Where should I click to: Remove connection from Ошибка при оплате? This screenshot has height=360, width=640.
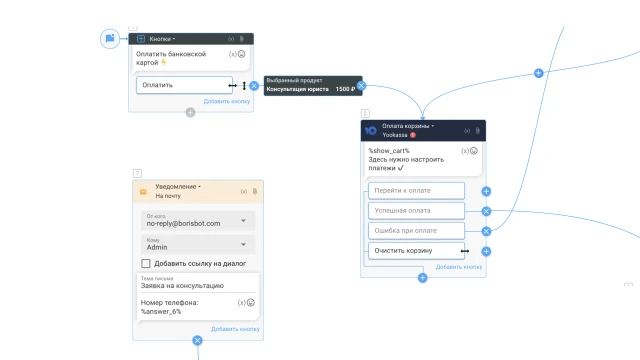click(x=486, y=231)
